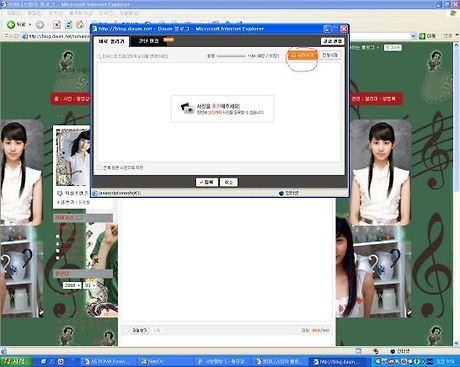Screen dimensions: 460x367
Task: Click the 사진을 추가해주세요 message text
Action: coord(218,106)
